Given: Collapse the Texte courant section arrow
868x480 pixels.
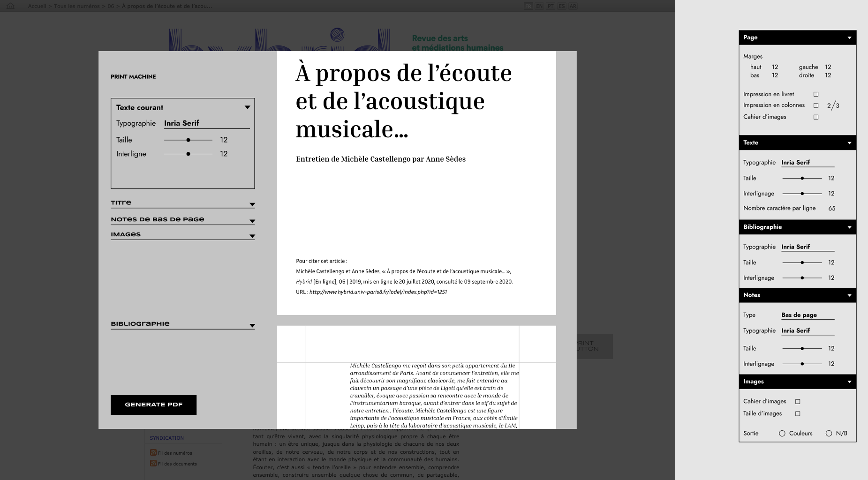Looking at the screenshot, I should click(247, 107).
